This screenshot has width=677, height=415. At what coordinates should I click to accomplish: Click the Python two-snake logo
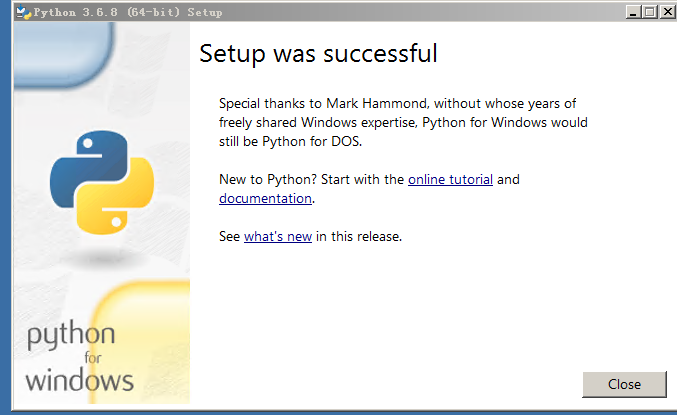(x=102, y=182)
